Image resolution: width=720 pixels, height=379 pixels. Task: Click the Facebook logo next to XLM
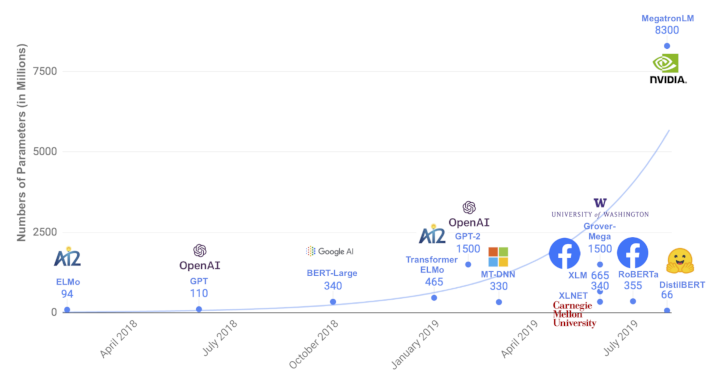[564, 253]
